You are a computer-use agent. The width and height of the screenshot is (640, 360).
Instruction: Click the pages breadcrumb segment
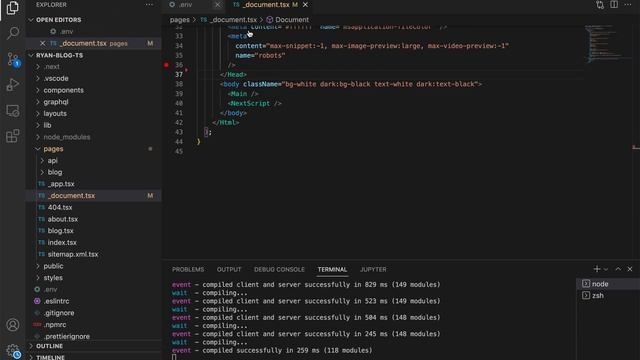pyautogui.click(x=180, y=20)
